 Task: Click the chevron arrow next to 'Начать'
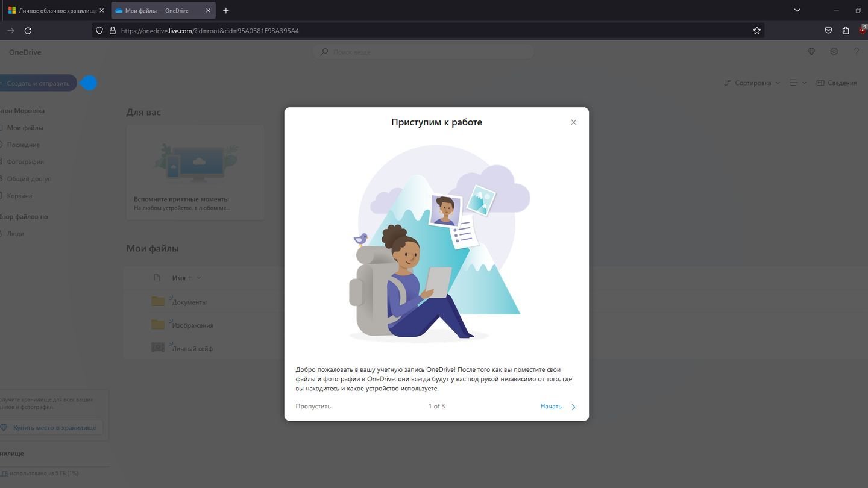point(573,407)
